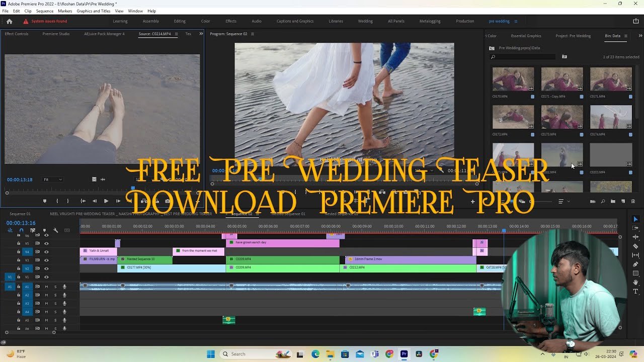The width and height of the screenshot is (644, 362).
Task: Click Mark In bracket in Source monitor
Action: click(x=57, y=201)
